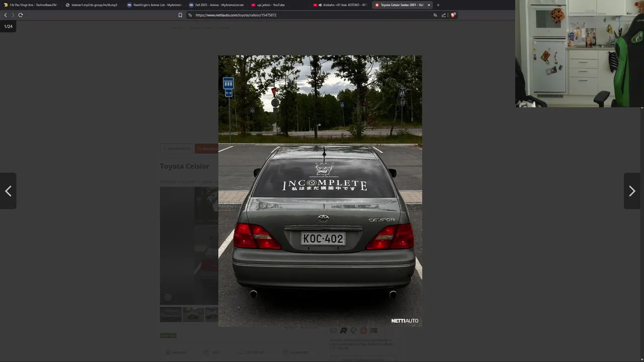Bookmark this page from the address bar
This screenshot has height=362, width=644.
(x=180, y=15)
